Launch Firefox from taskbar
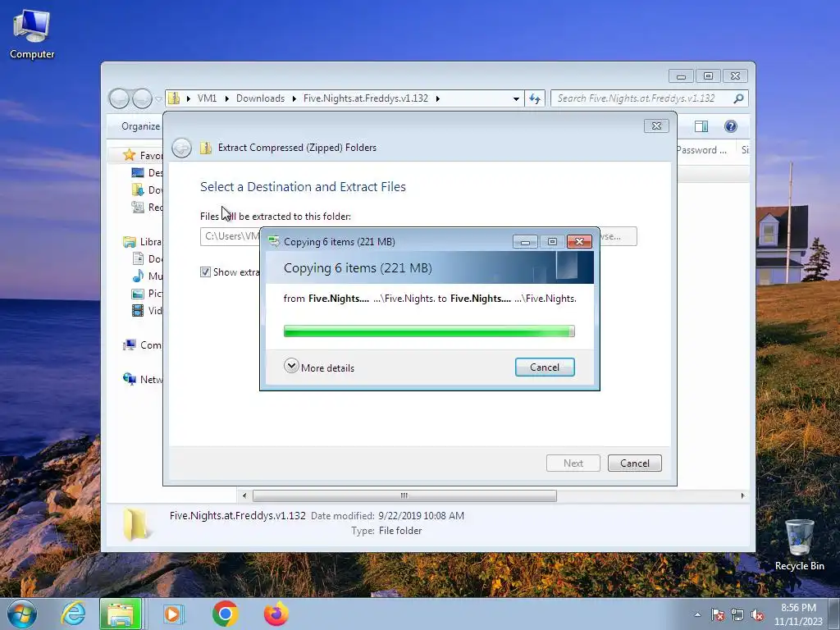 point(276,614)
